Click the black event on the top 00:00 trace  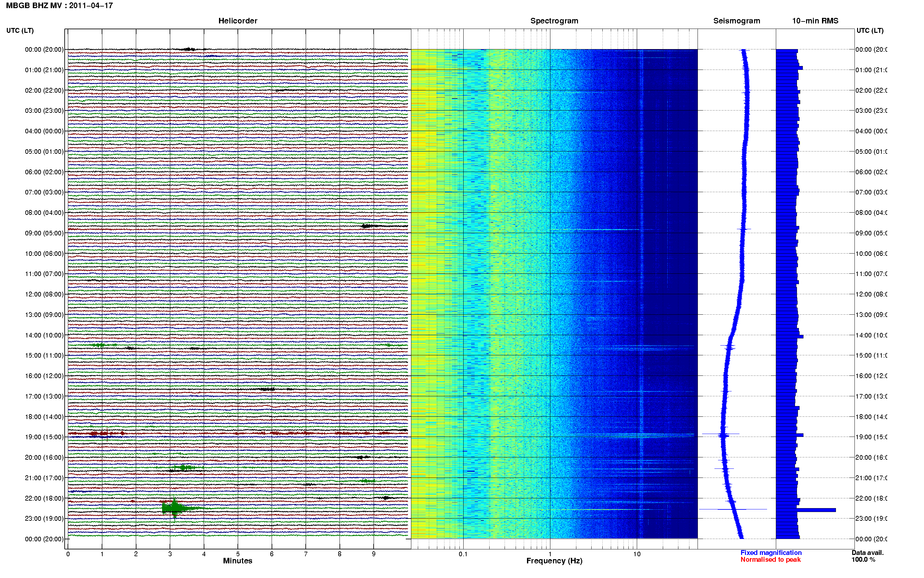pos(189,49)
